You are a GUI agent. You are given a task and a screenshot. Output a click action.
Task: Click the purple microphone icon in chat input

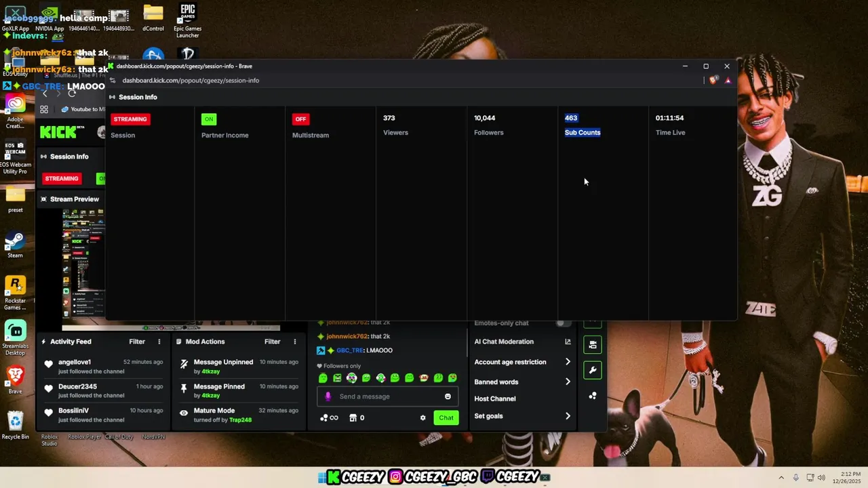tap(328, 396)
